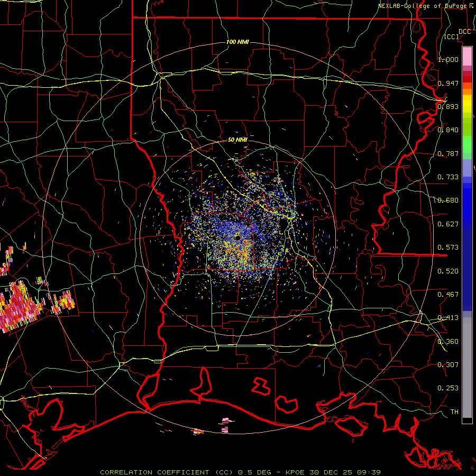Select the 0.733 scale value
Viewport: 476px width, 476px height.
pos(448,177)
